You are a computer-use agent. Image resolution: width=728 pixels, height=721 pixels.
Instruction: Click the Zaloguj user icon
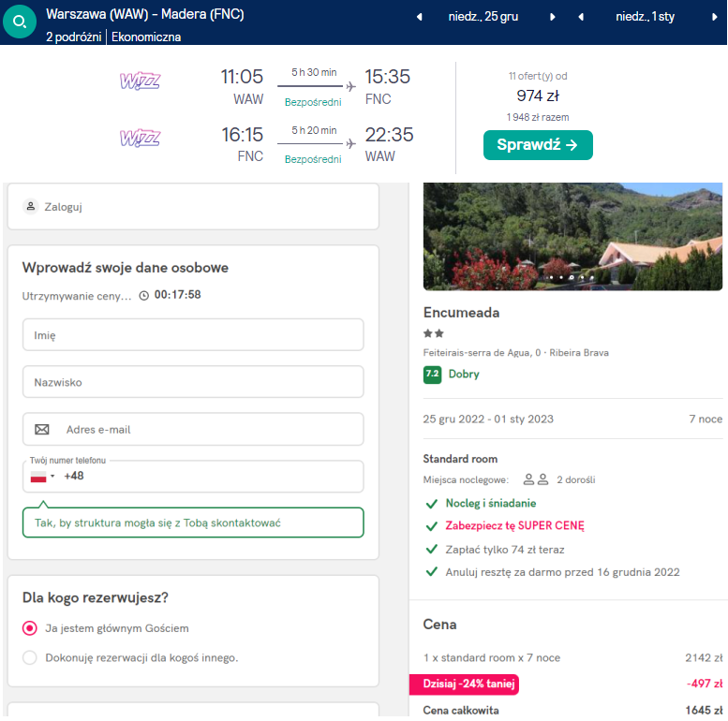coord(31,206)
